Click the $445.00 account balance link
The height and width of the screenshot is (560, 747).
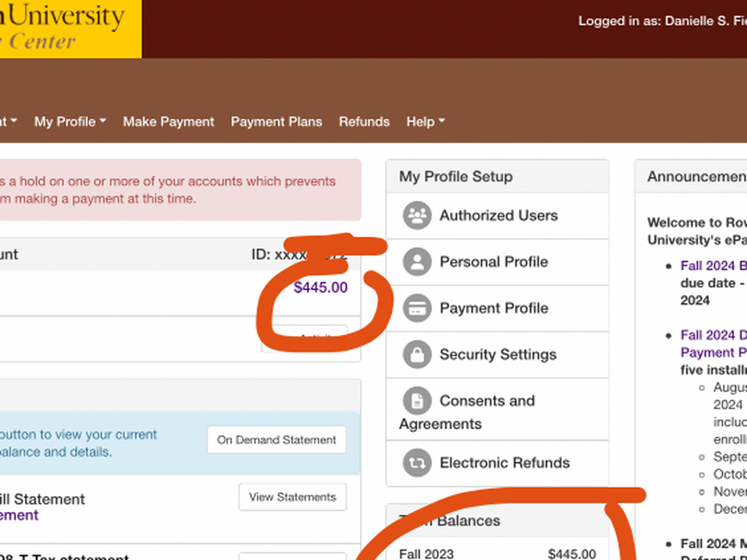click(321, 287)
